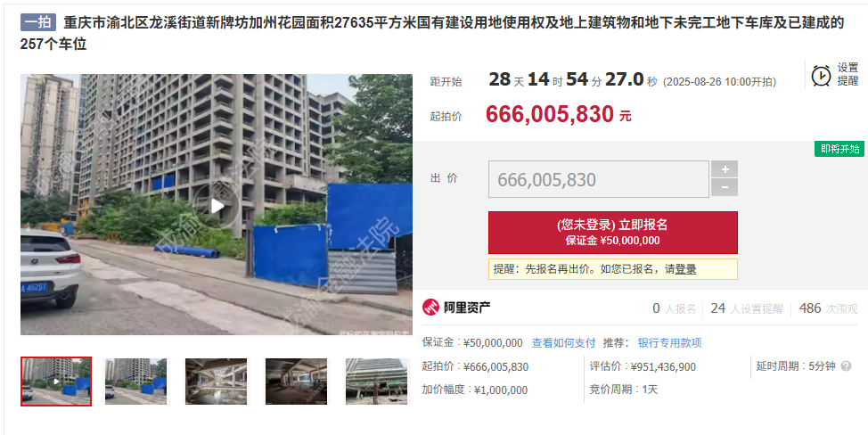Select the fourth dark garage thumbnail

click(x=296, y=382)
